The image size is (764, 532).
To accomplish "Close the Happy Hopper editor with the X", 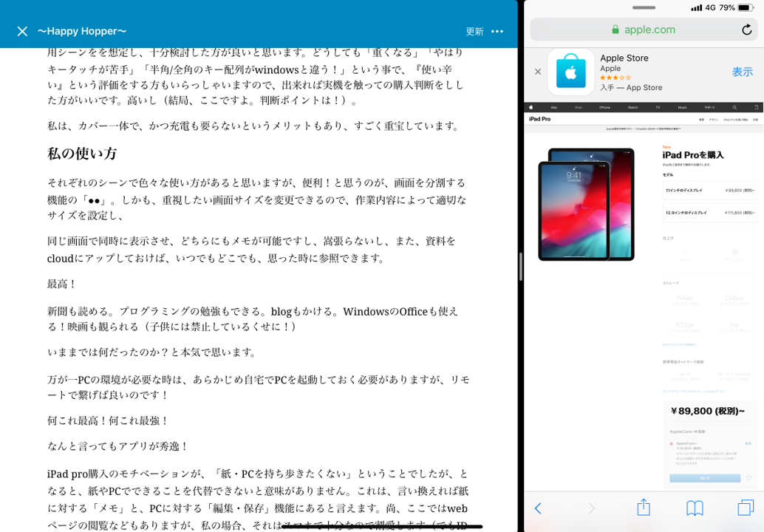I will coord(22,32).
